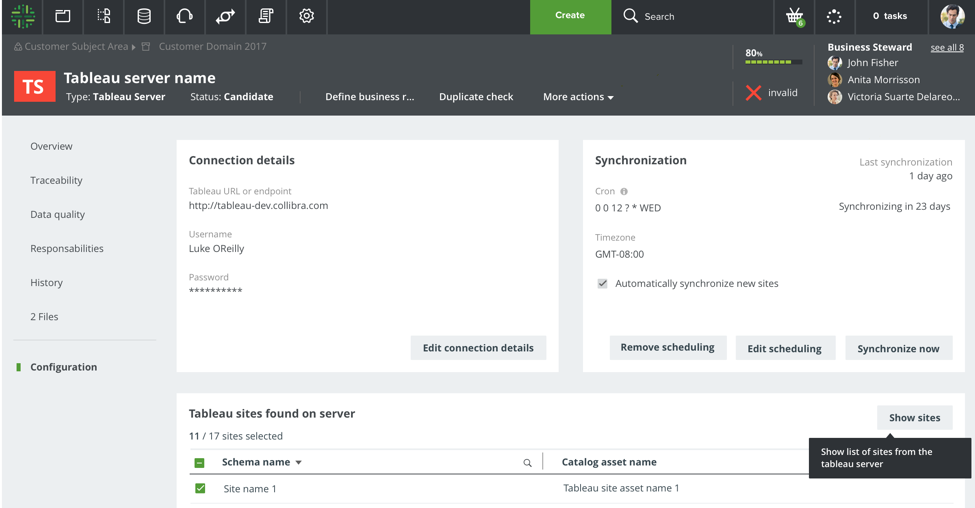Toggle Automatically synchronize new sites checkbox
Screen dimensions: 975x508
pos(602,284)
